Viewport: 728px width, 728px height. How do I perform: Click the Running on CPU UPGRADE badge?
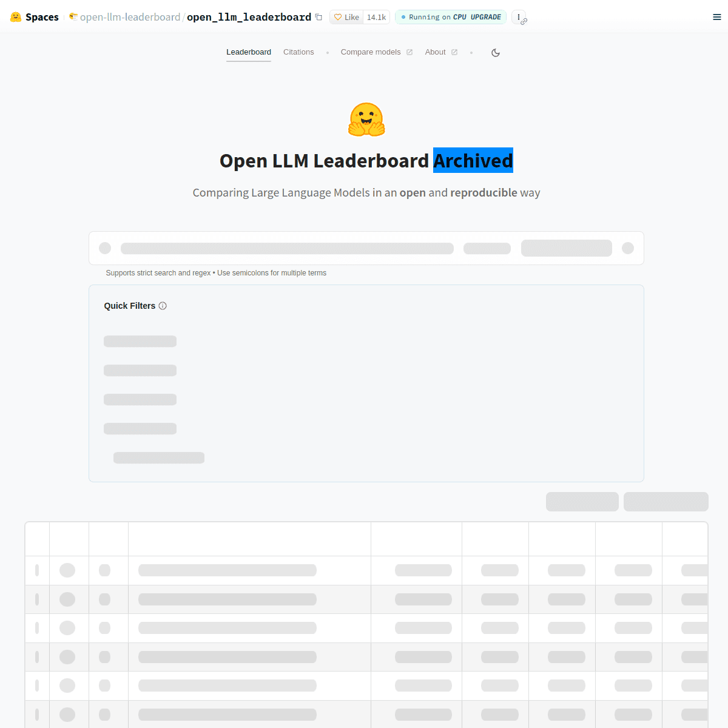pyautogui.click(x=451, y=17)
